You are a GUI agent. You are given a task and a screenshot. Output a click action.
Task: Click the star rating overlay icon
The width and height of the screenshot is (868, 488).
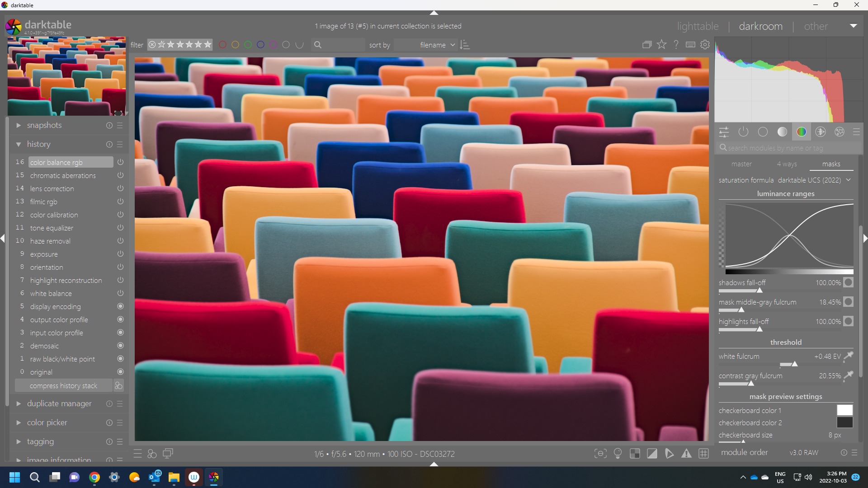(x=661, y=45)
